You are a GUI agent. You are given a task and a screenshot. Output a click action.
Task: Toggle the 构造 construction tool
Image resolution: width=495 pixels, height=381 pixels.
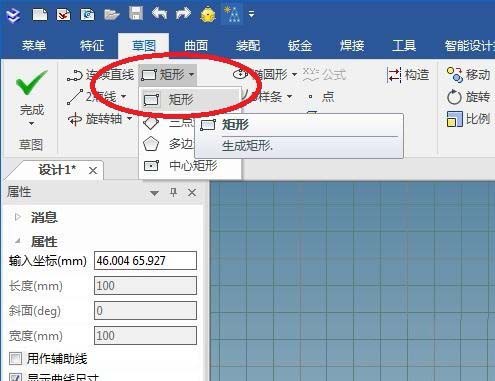[x=407, y=75]
